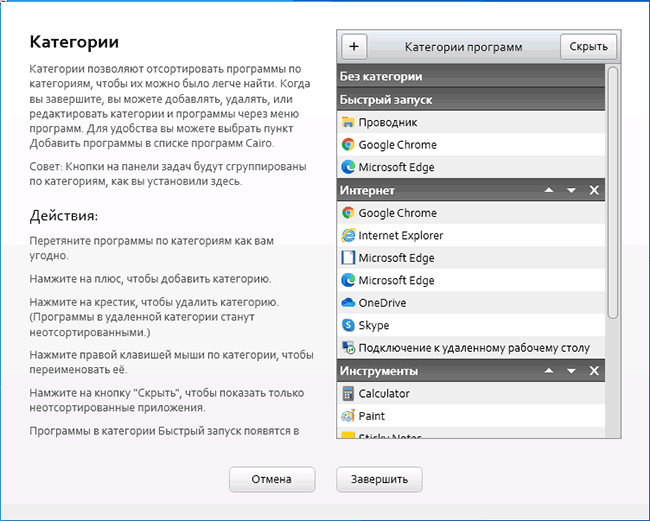Image resolution: width=650 pixels, height=521 pixels.
Task: Click the Завершить button
Action: 379,479
